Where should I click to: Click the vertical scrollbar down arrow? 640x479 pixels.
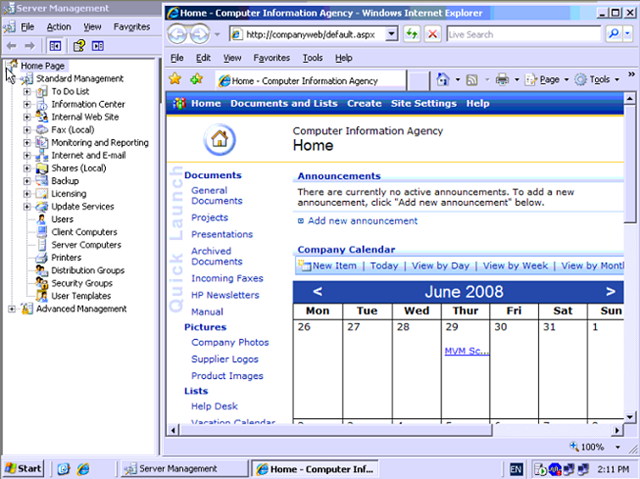(629, 417)
